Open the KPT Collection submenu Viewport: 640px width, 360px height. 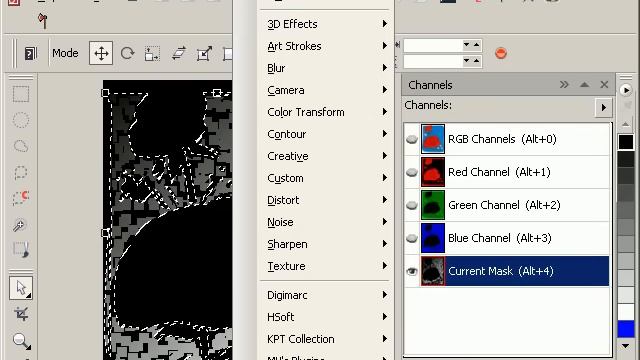click(326, 339)
